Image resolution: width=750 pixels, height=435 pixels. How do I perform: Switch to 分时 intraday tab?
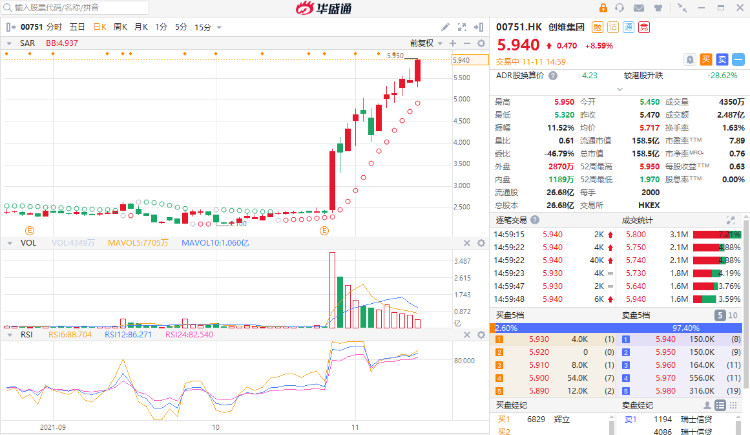click(54, 27)
